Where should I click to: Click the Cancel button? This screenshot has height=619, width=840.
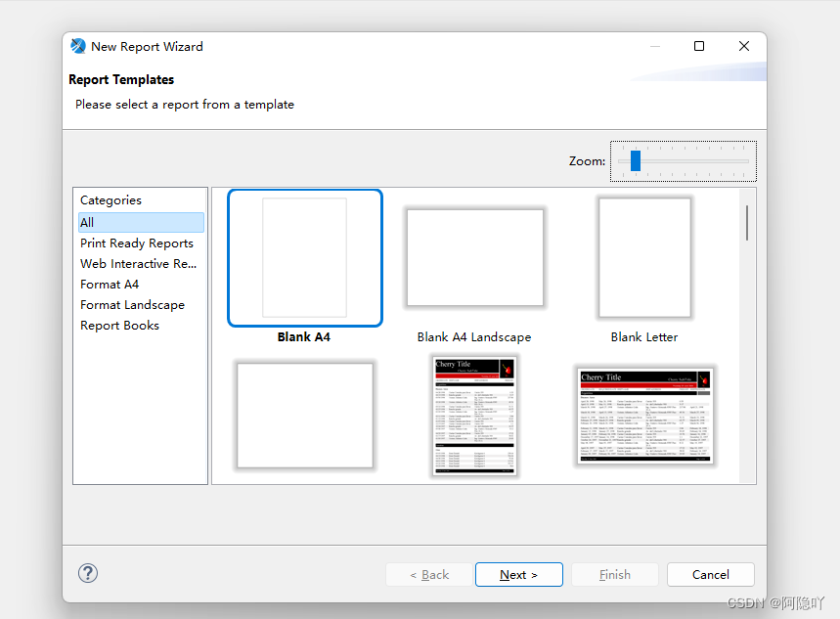click(x=710, y=574)
